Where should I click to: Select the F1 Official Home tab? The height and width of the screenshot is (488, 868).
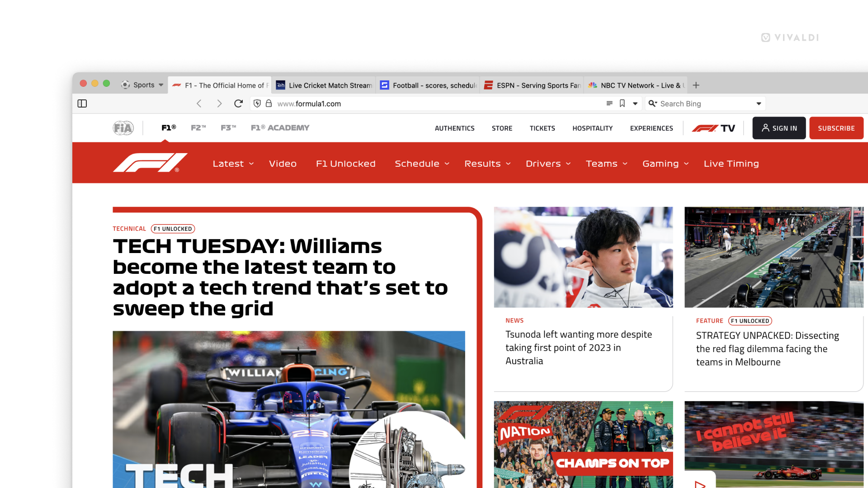coord(220,85)
